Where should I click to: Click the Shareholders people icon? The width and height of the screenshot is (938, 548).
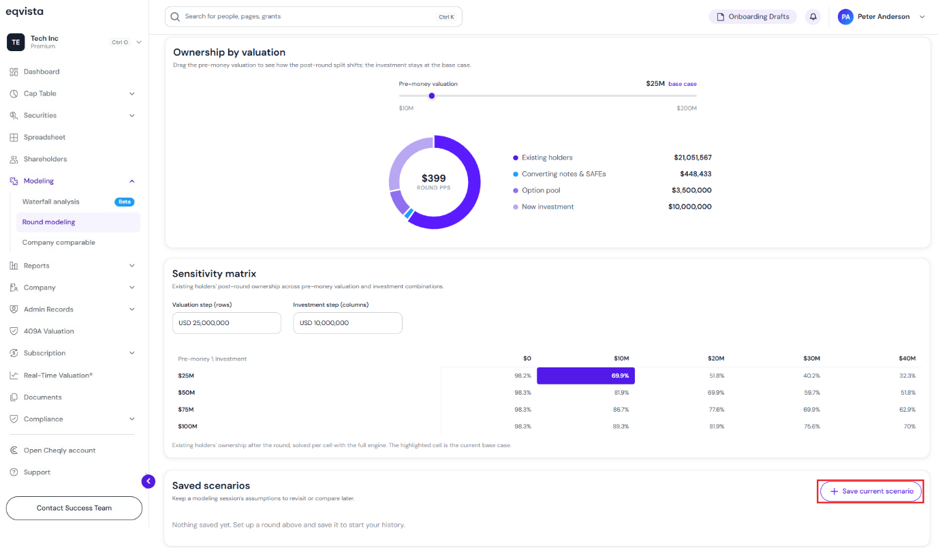(14, 160)
